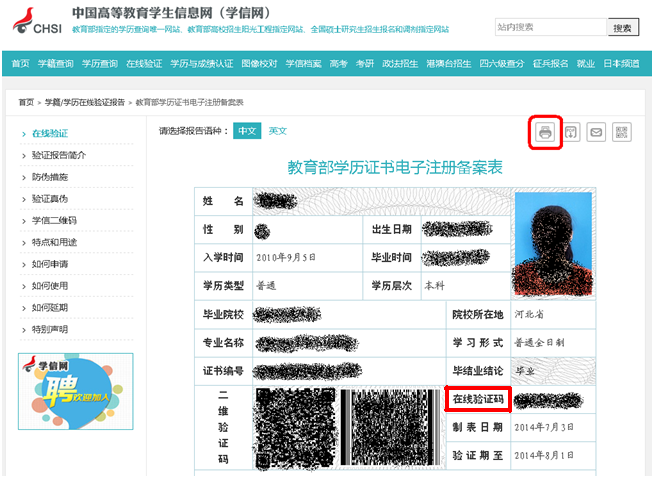The height and width of the screenshot is (478, 654).
Task: Click the QR code icon
Action: pos(622,132)
